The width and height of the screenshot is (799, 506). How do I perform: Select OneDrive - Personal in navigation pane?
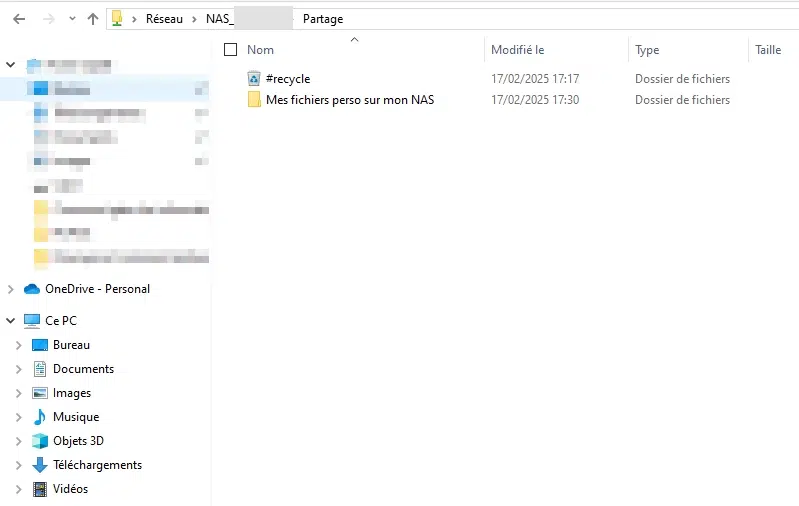coord(97,289)
